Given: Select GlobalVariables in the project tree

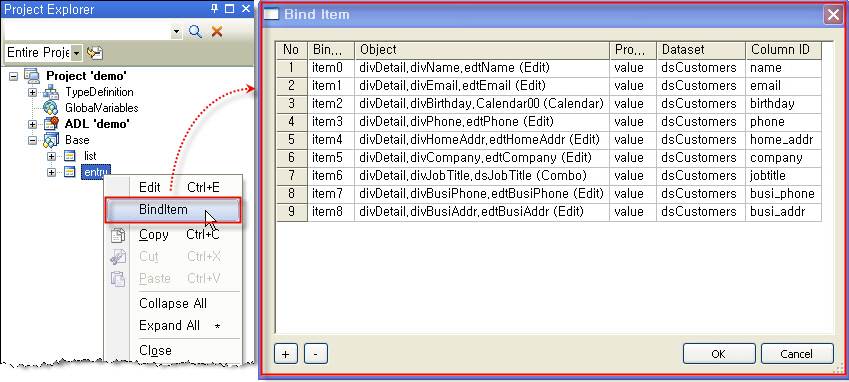Looking at the screenshot, I should (x=102, y=108).
